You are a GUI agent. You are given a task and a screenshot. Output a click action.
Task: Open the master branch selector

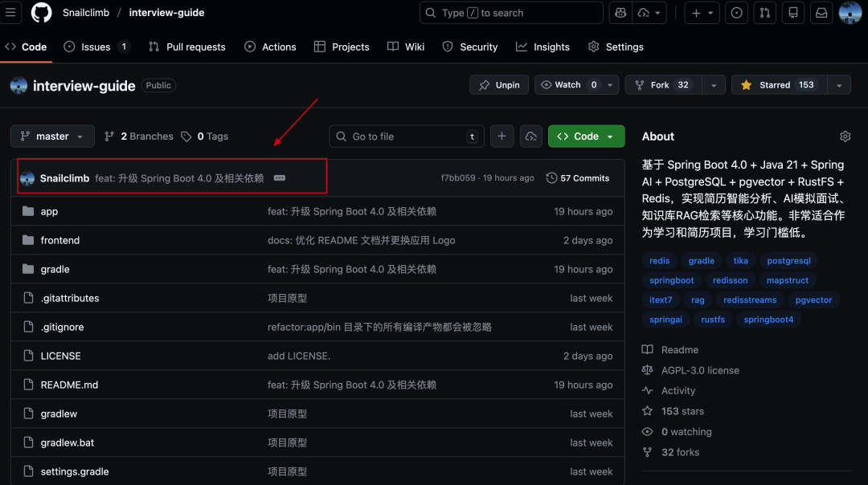[52, 137]
